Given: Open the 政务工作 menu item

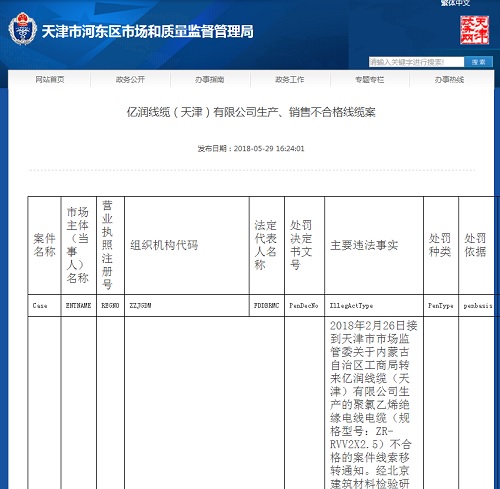Looking at the screenshot, I should [290, 79].
